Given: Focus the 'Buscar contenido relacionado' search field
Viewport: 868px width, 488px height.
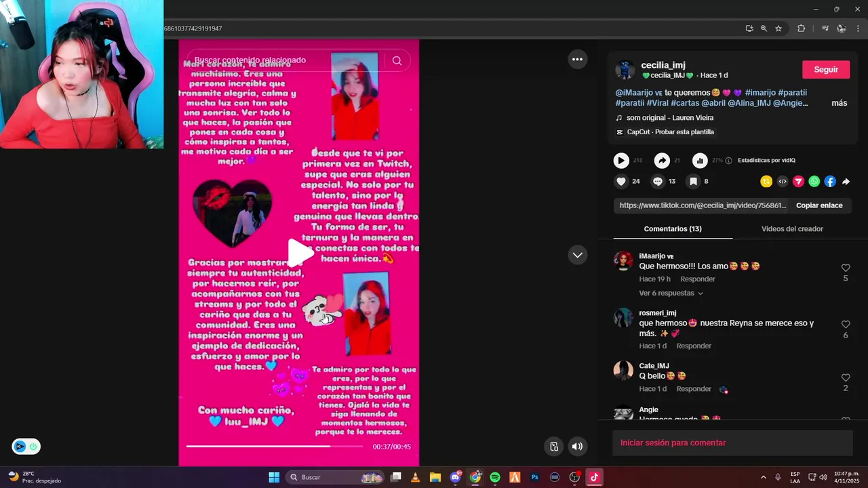Looking at the screenshot, I should 285,60.
